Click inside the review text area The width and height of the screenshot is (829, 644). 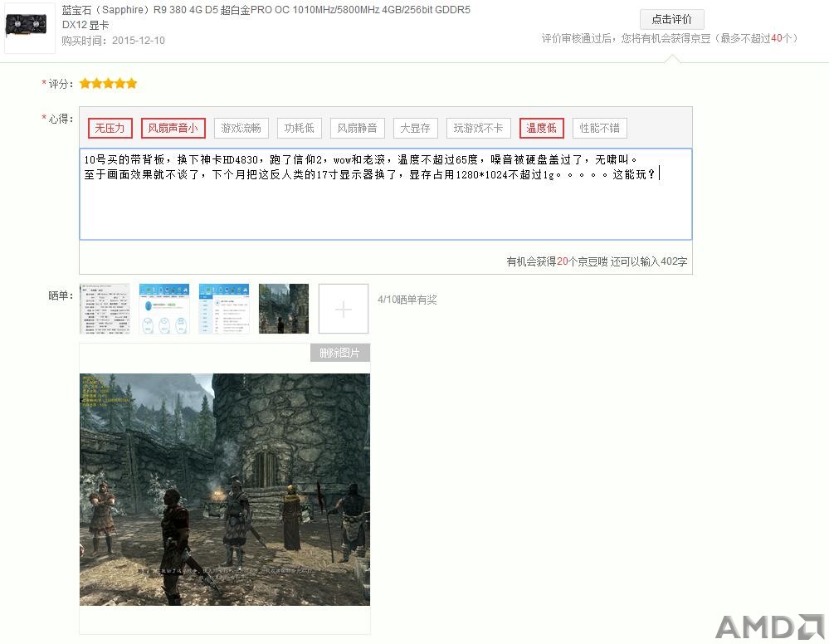[x=385, y=194]
